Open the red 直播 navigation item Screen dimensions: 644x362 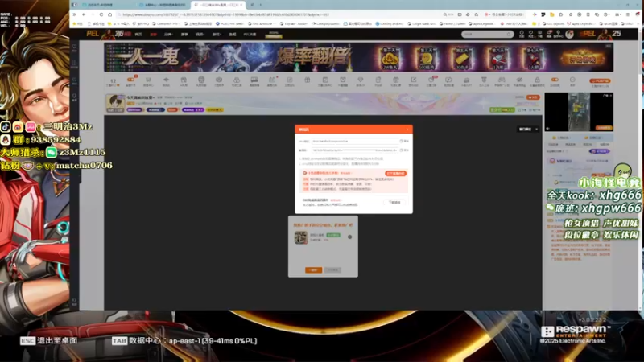click(153, 35)
